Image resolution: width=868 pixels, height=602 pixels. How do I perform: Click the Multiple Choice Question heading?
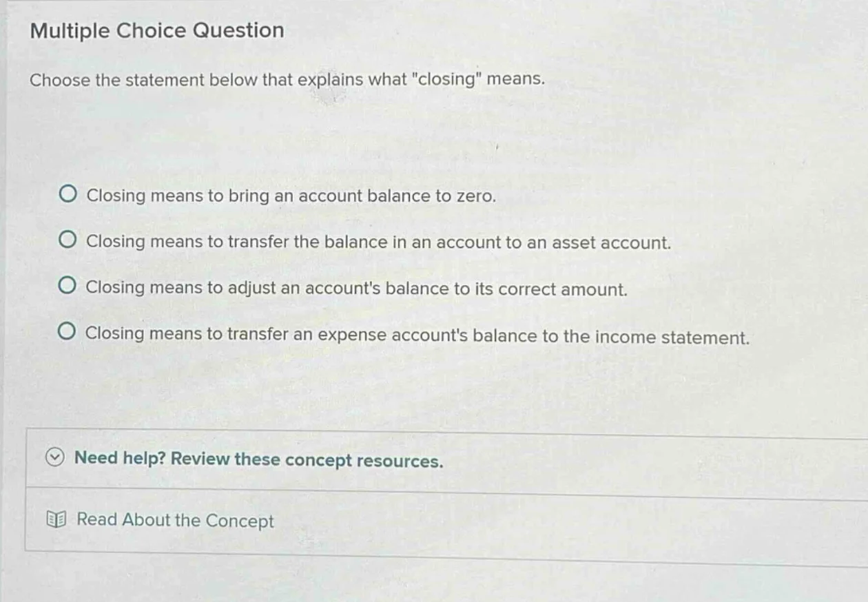(x=156, y=30)
